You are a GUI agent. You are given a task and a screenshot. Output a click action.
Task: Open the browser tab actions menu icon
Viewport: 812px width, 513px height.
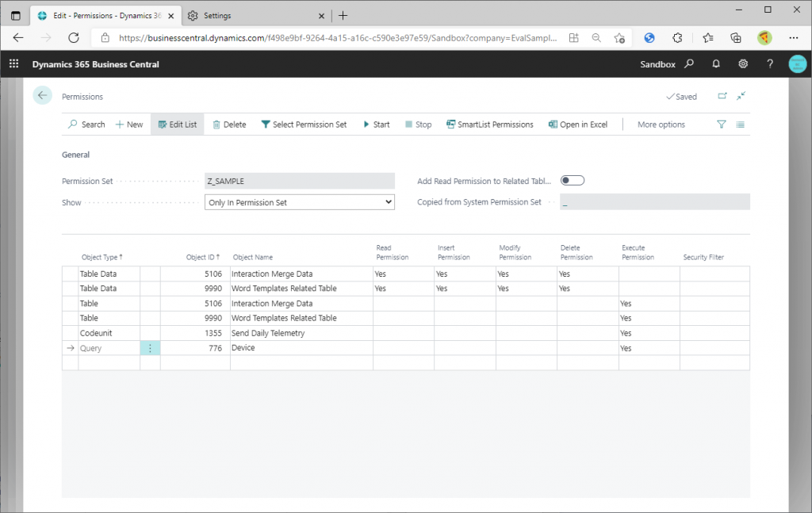16,16
